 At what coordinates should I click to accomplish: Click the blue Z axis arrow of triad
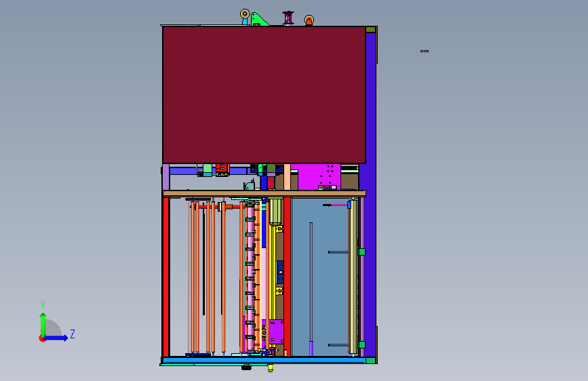[x=56, y=338]
